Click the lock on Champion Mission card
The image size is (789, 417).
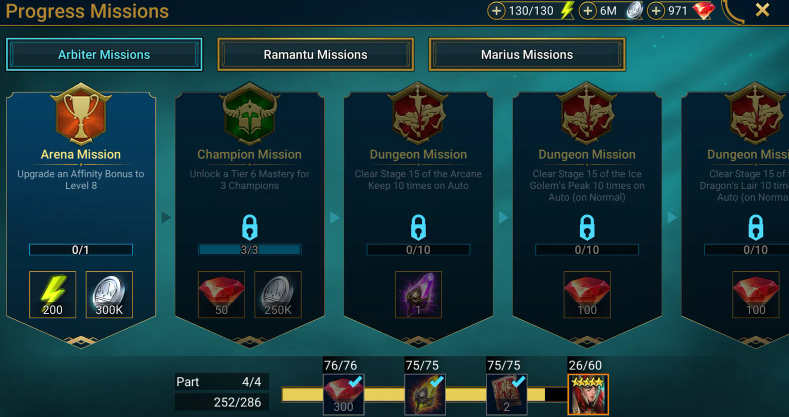pyautogui.click(x=250, y=227)
